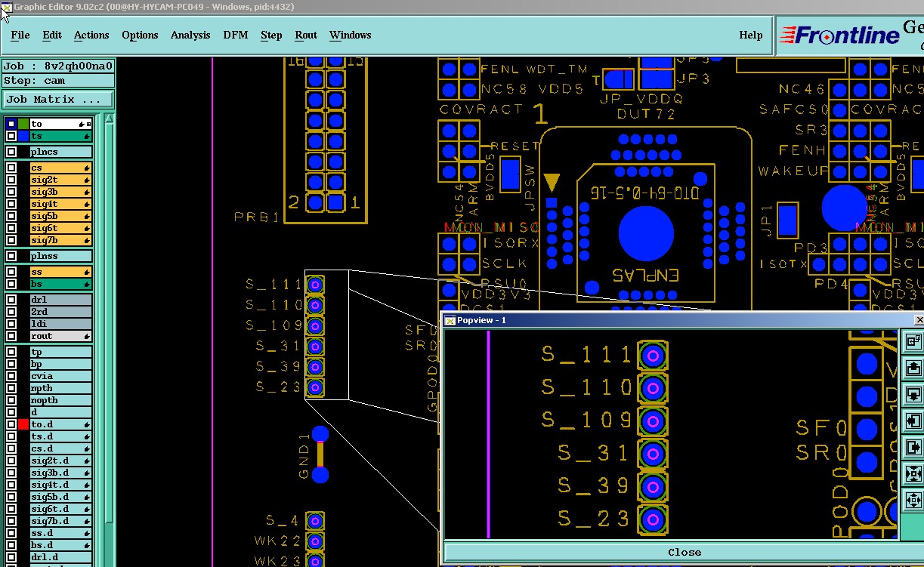The width and height of the screenshot is (924, 567).
Task: Click the small grid icon on layer to
Action: [89, 124]
